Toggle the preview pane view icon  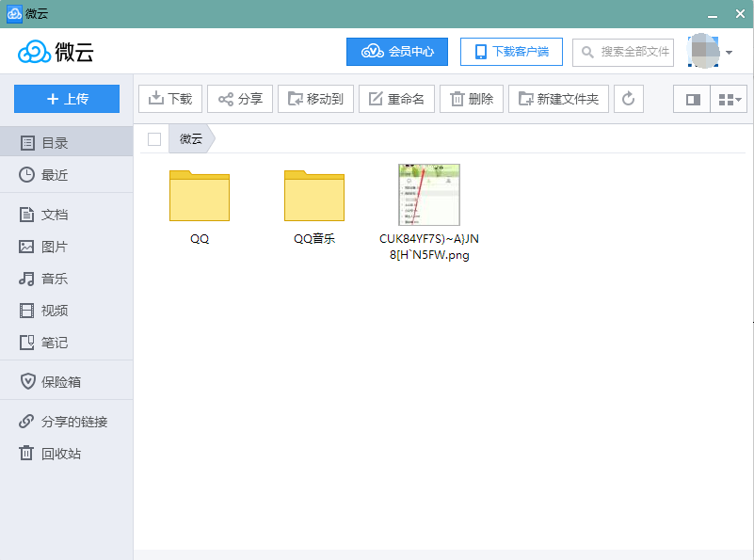(693, 99)
